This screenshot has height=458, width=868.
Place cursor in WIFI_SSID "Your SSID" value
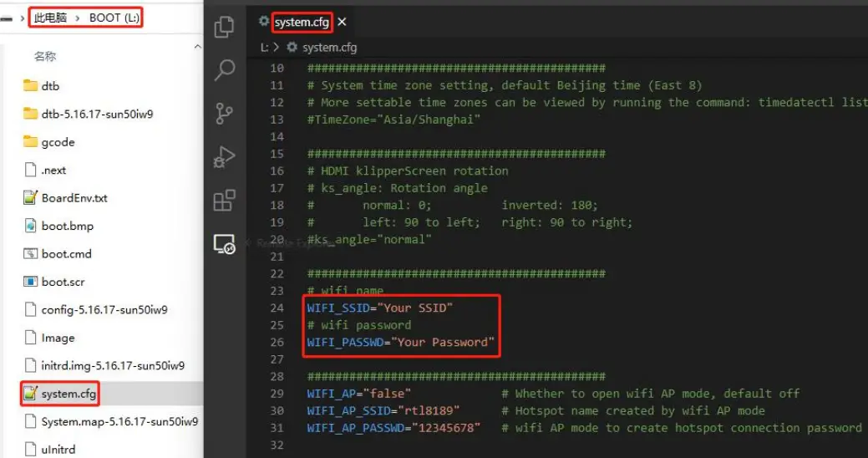[x=414, y=308]
